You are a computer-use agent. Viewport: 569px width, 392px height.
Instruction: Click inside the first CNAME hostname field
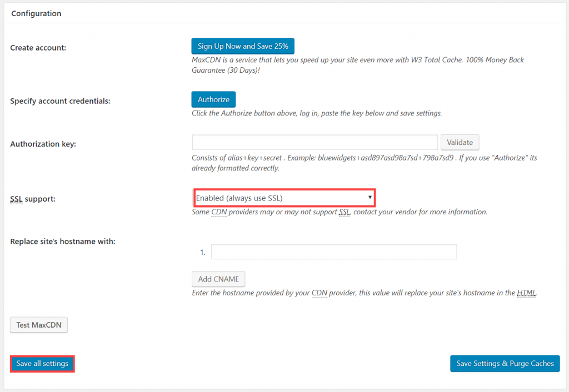click(333, 252)
